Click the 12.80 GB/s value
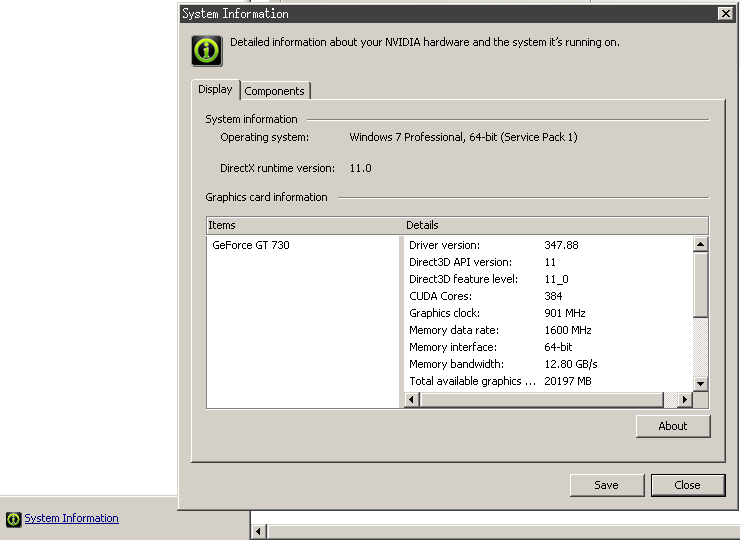Viewport: 740px width, 540px height. pos(571,364)
